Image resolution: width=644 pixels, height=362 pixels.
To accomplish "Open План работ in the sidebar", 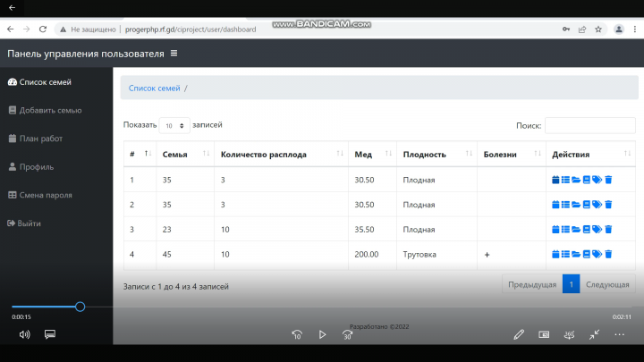I will (35, 139).
